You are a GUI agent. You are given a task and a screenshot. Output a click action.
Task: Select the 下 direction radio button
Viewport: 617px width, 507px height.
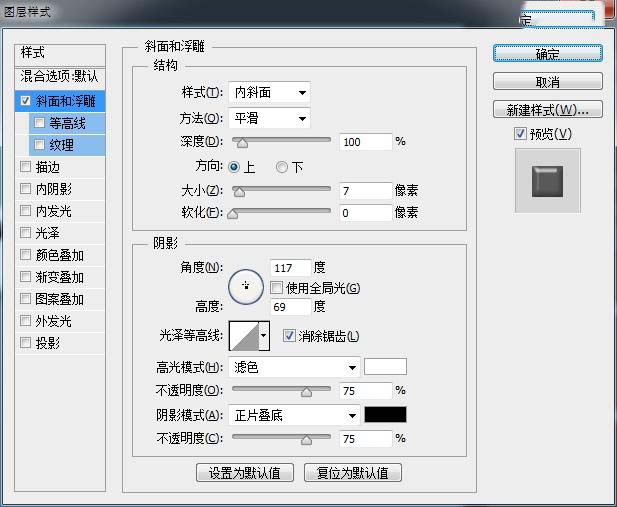click(x=282, y=167)
